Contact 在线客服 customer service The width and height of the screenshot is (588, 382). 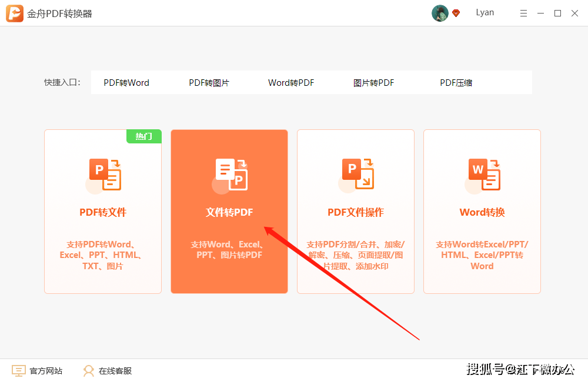(115, 370)
